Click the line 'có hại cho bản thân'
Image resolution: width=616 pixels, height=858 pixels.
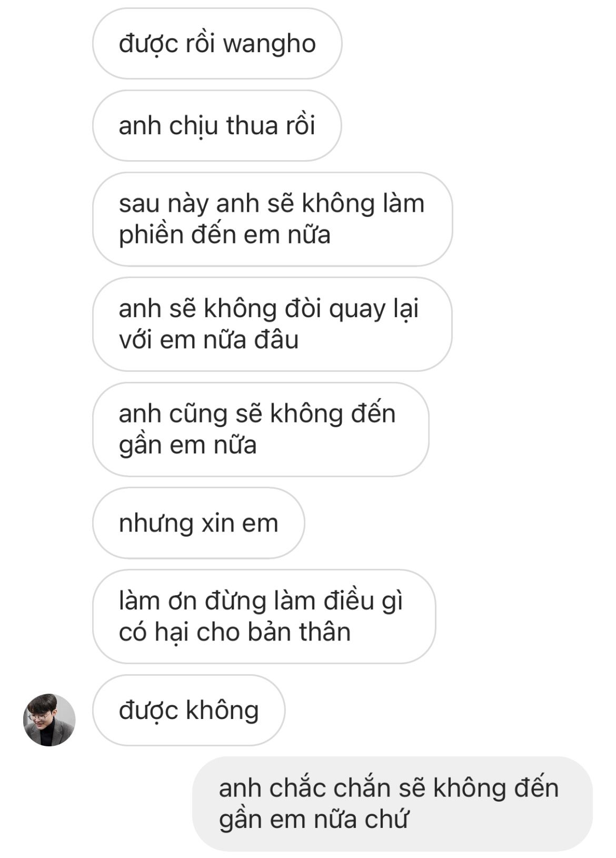(x=234, y=633)
